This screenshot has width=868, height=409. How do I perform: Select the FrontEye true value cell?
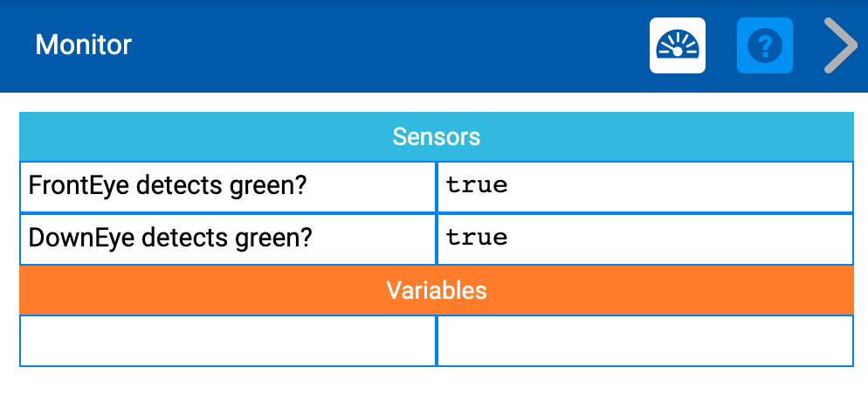pos(644,186)
